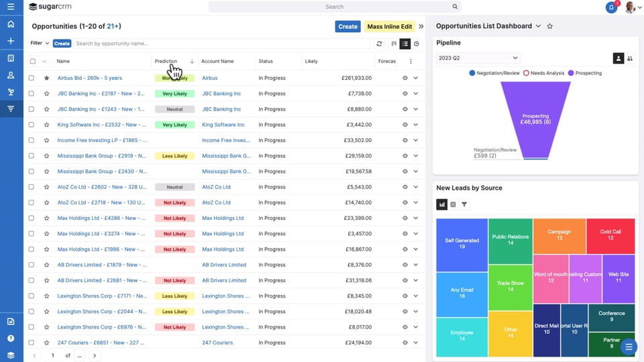Image resolution: width=644 pixels, height=362 pixels.
Task: Click the plus quick create sidebar icon
Action: coord(11,41)
